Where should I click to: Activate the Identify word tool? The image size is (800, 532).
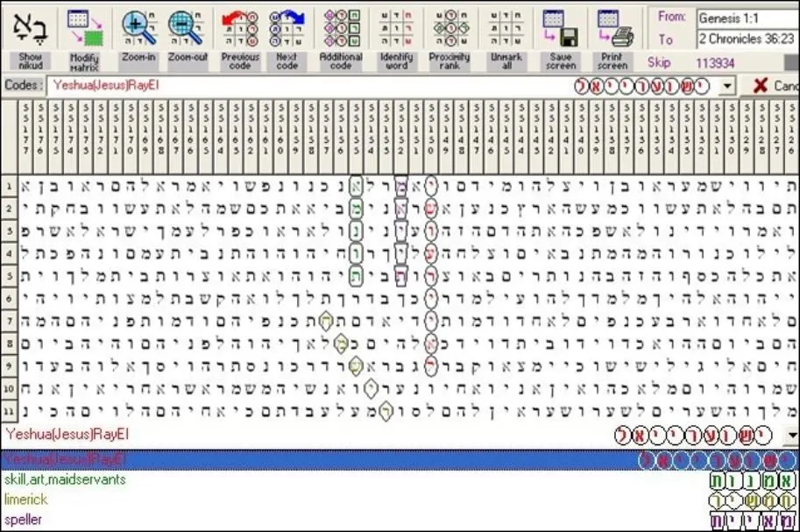396,28
